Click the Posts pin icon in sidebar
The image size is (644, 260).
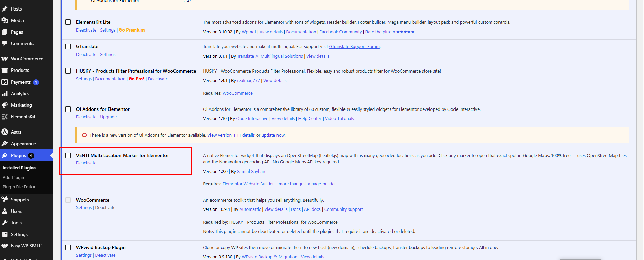tap(5, 9)
